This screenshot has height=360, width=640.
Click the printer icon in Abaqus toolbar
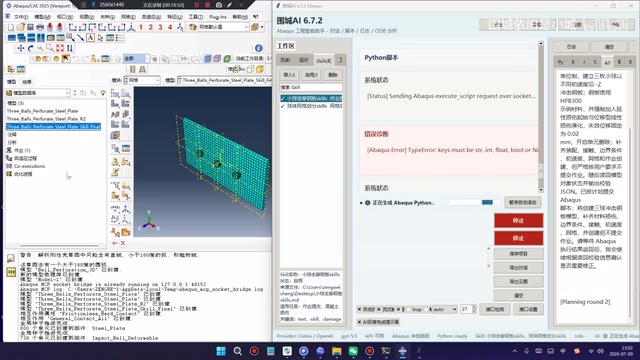(40, 27)
